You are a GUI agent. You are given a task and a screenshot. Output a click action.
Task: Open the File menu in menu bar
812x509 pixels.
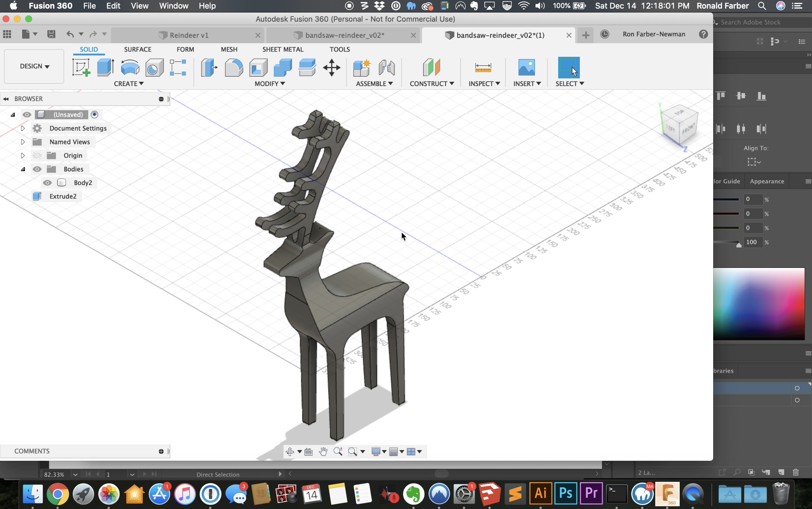[89, 6]
